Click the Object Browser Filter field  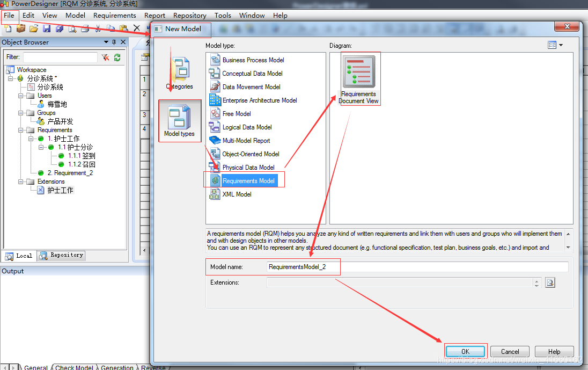[x=61, y=57]
